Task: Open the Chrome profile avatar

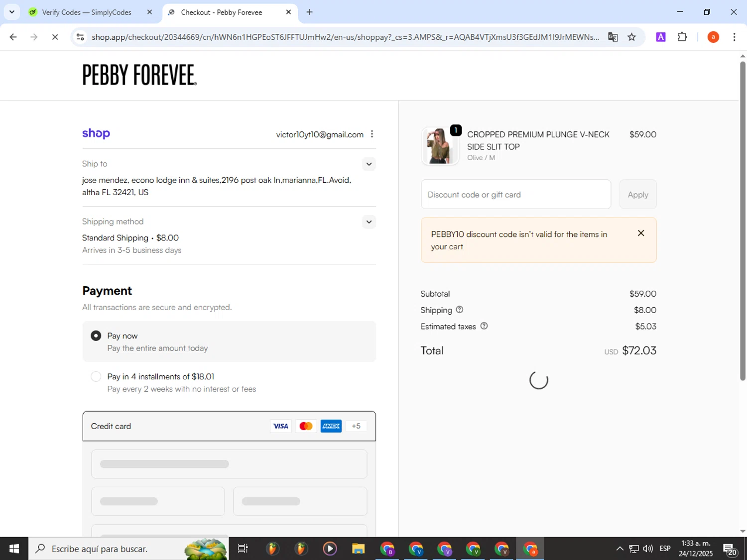Action: coord(713,37)
